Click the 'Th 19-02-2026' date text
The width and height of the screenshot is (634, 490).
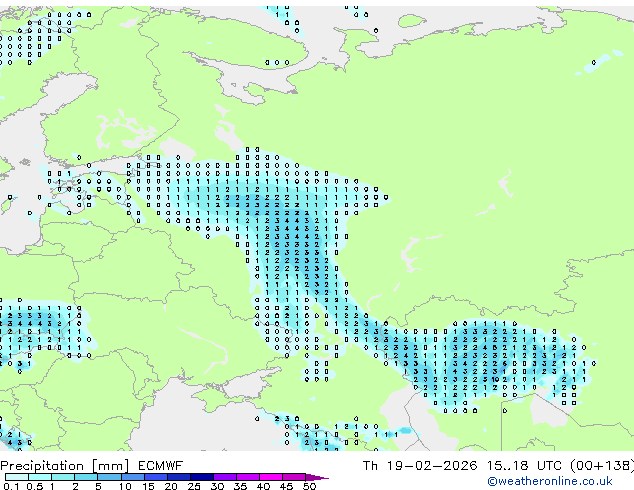(x=420, y=465)
